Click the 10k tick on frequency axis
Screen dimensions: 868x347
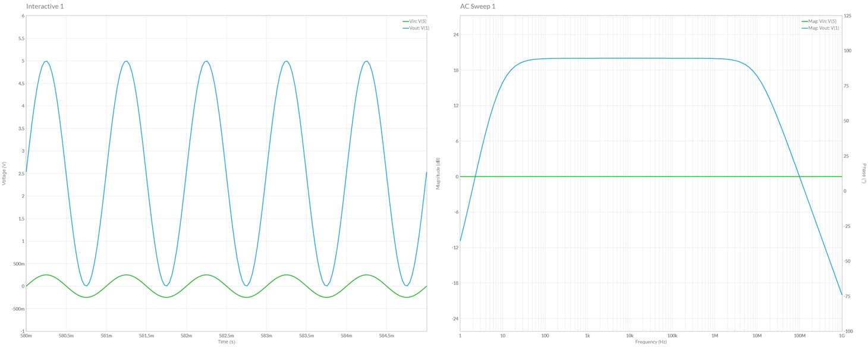(630, 336)
